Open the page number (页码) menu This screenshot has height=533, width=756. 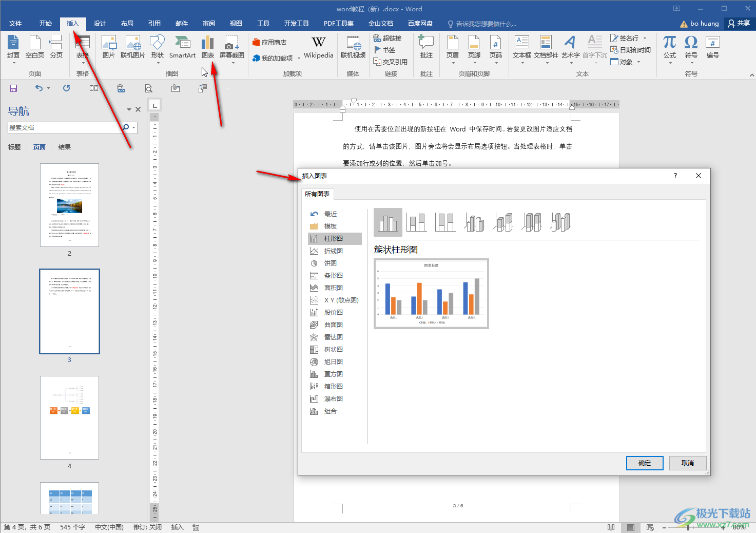[496, 49]
